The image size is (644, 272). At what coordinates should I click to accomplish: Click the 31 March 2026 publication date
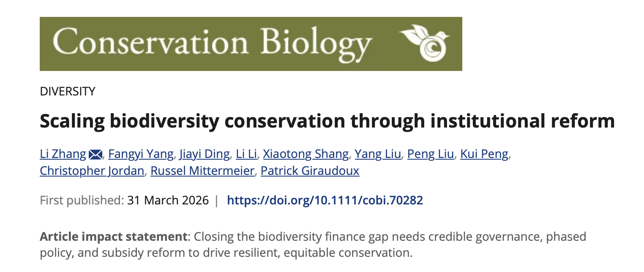tap(168, 200)
